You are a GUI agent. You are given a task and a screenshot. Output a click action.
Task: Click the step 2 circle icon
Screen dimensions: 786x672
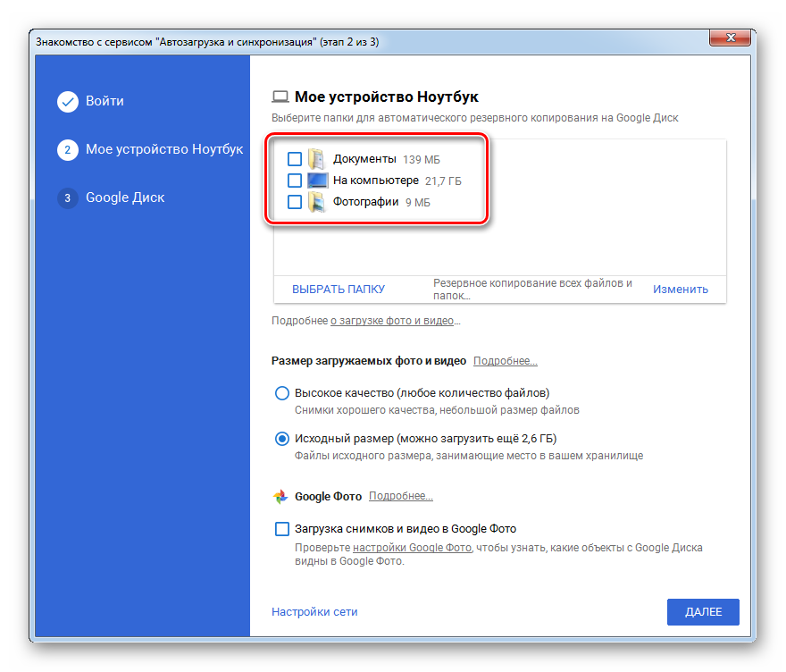point(68,150)
